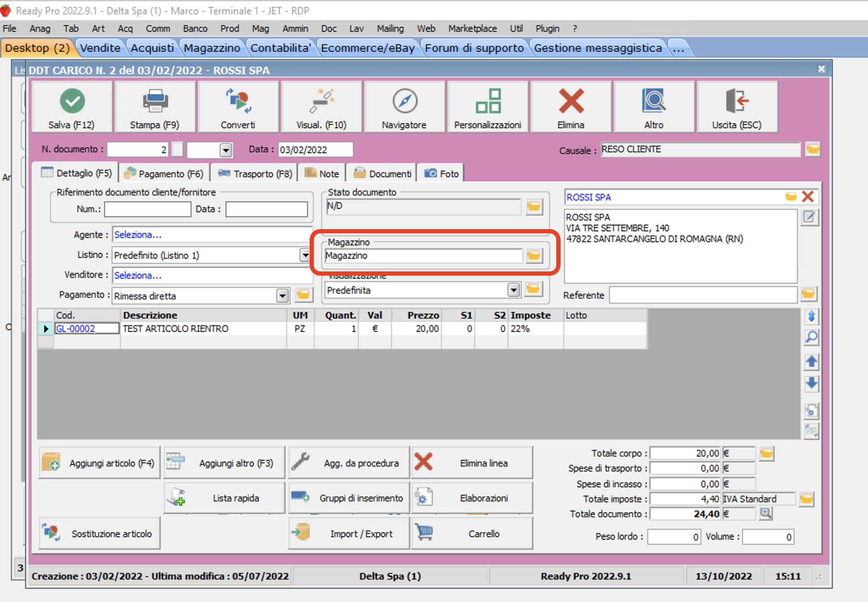Exit using Uscita (ESC) icon
This screenshot has width=868, height=602.
(x=737, y=101)
